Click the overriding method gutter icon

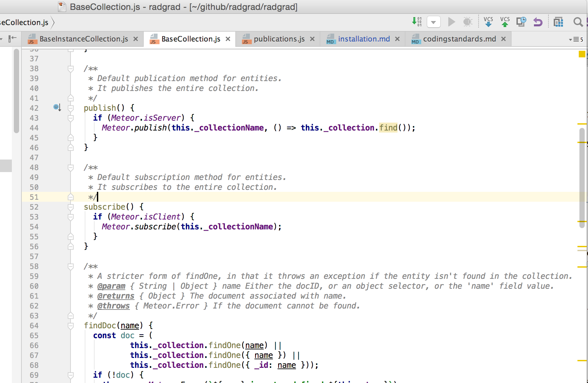57,107
